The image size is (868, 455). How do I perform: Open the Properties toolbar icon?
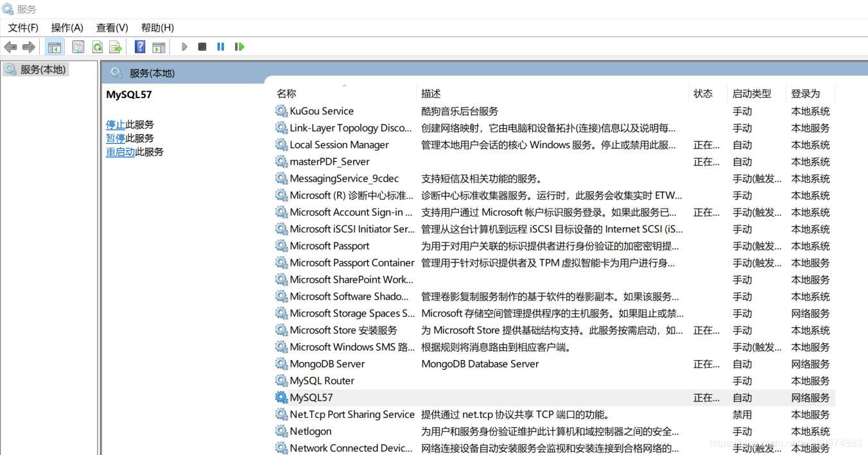click(78, 47)
